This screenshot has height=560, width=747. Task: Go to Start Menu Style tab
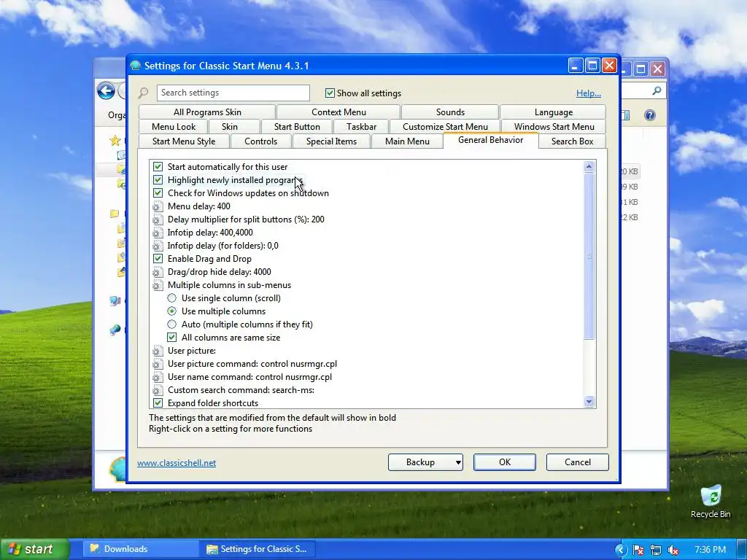(x=184, y=141)
